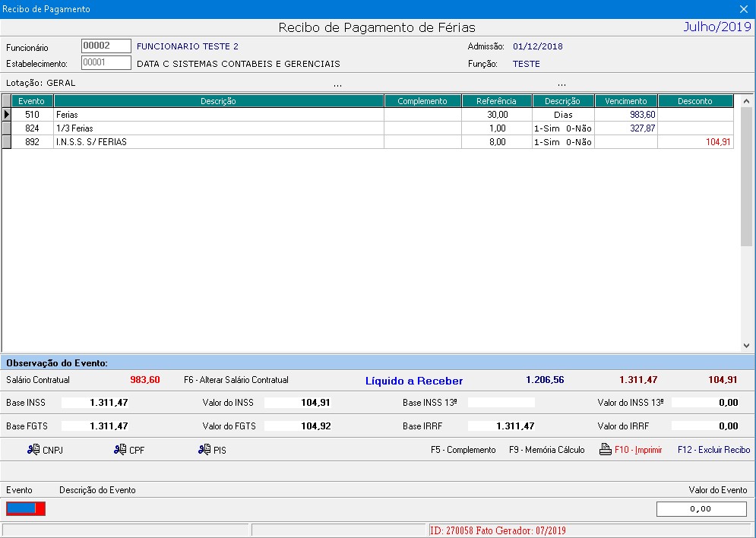Open F5 - Complemento
The height and width of the screenshot is (538, 756).
463,450
